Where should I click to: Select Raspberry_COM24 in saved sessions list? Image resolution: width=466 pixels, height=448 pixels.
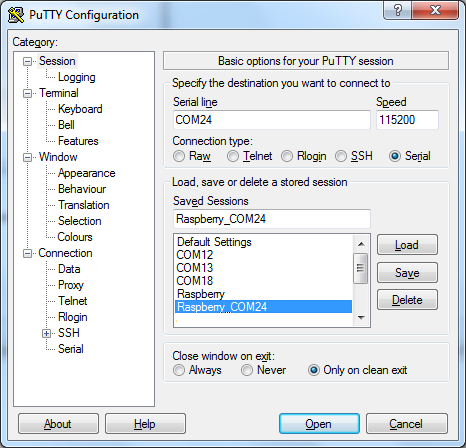[x=263, y=307]
